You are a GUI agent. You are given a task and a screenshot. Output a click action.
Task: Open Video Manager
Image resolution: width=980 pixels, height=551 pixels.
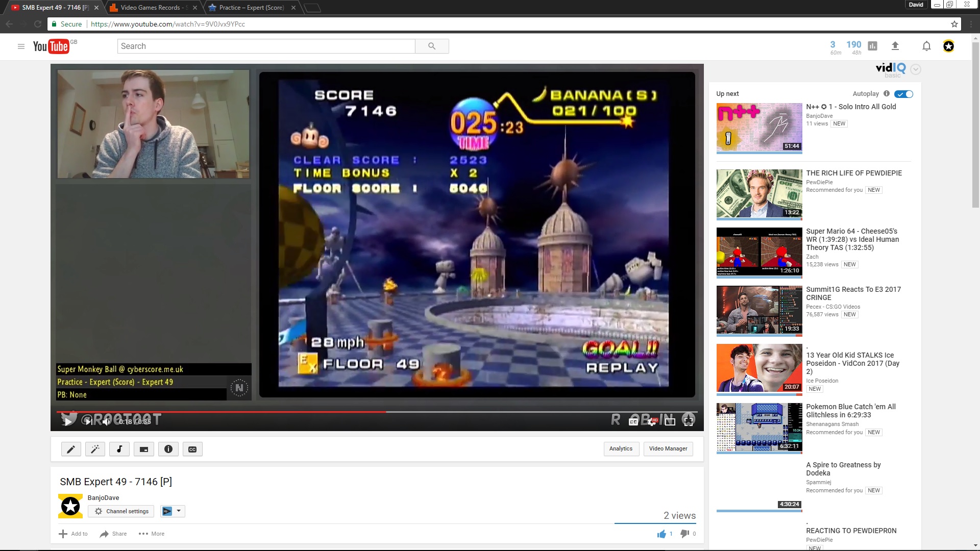pyautogui.click(x=668, y=448)
